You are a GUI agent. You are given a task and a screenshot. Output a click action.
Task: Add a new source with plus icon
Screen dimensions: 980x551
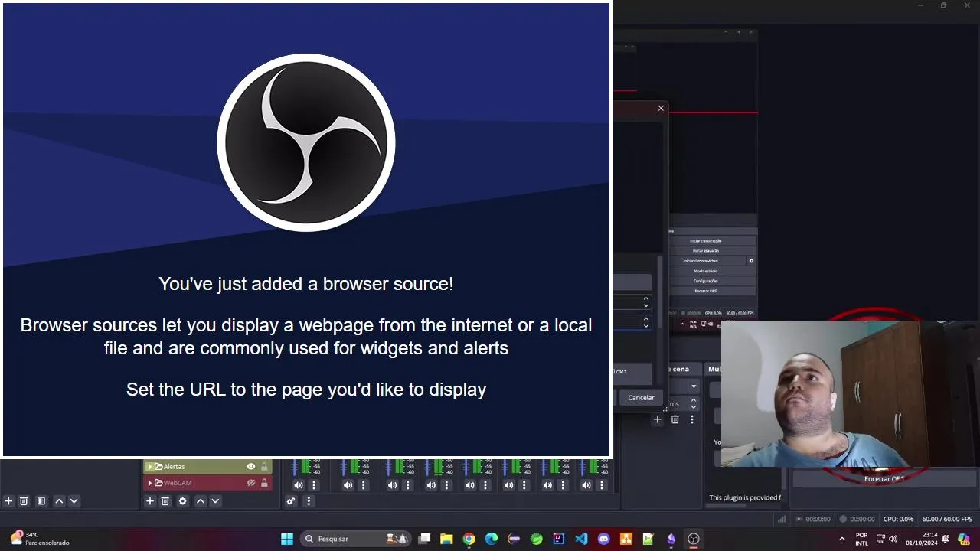coord(150,501)
